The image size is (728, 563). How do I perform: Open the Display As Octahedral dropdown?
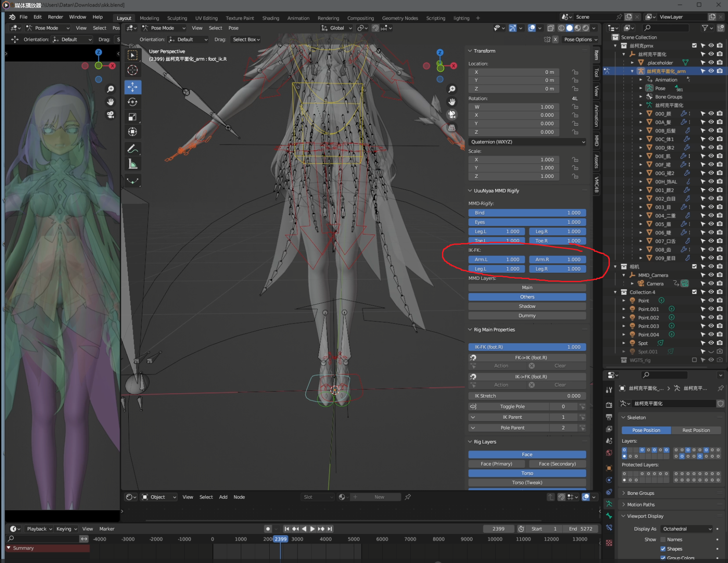687,529
